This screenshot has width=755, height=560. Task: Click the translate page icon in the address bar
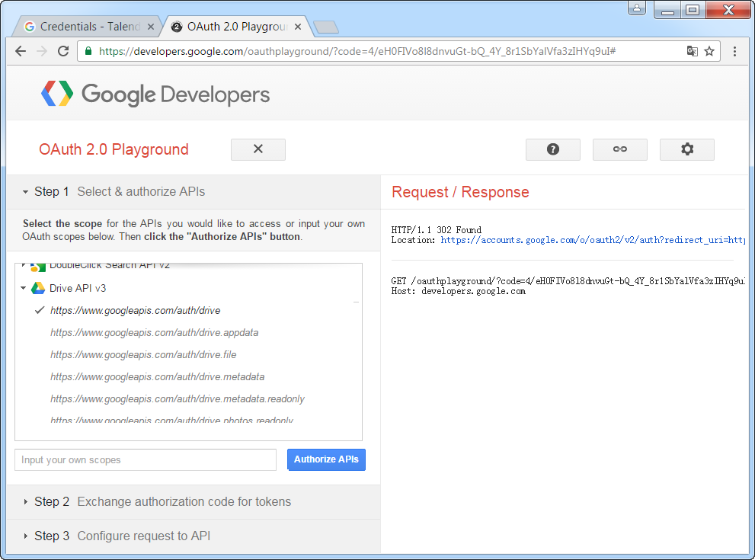tap(692, 51)
